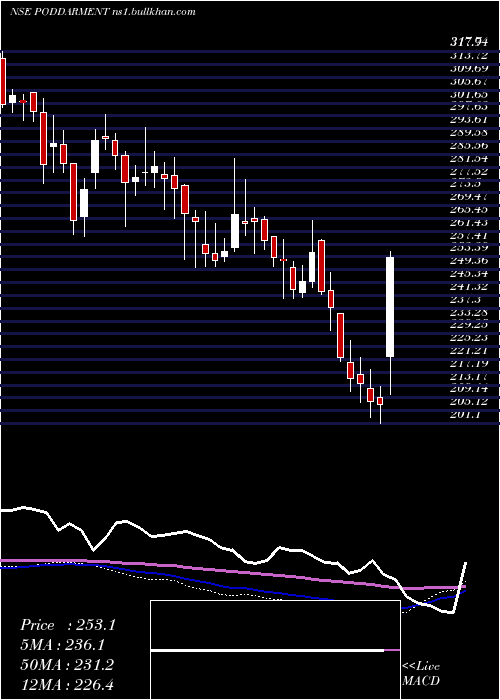The height and width of the screenshot is (700, 500).
Task: Click the tallest white candlestick body
Action: pyautogui.click(x=390, y=307)
